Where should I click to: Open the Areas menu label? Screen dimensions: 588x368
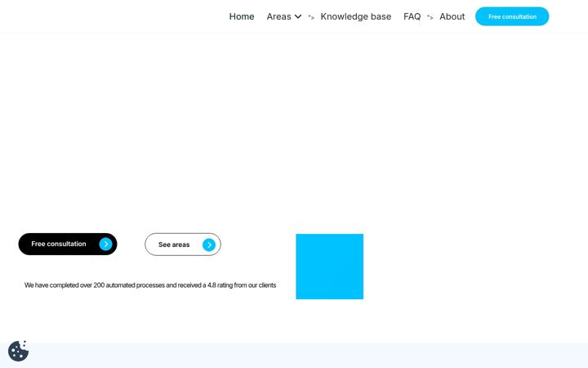(x=278, y=16)
